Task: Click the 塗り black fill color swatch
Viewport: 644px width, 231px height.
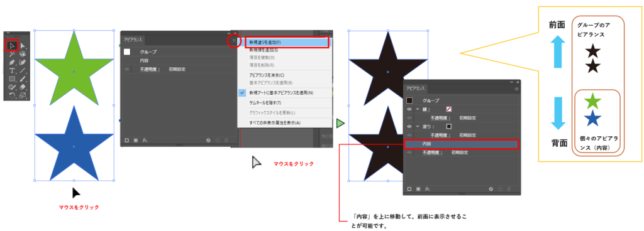Action: (x=449, y=127)
